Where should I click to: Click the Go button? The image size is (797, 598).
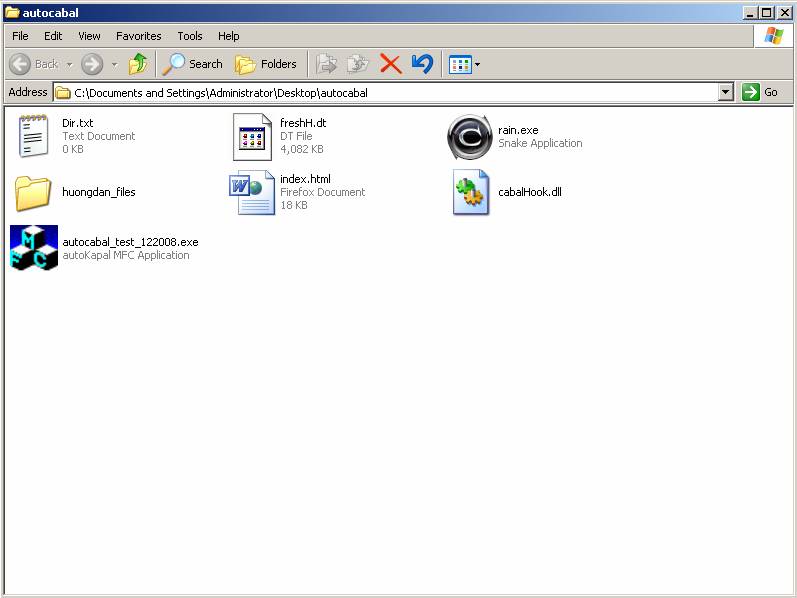pos(760,92)
